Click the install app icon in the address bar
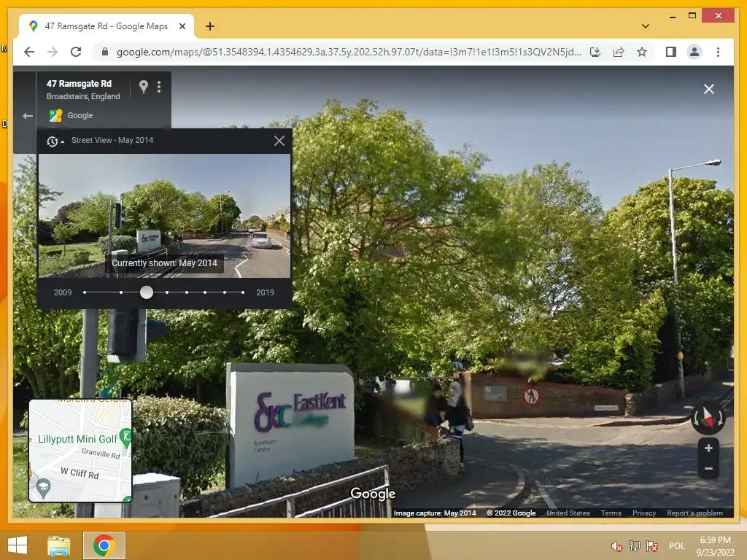The image size is (747, 560). (595, 52)
